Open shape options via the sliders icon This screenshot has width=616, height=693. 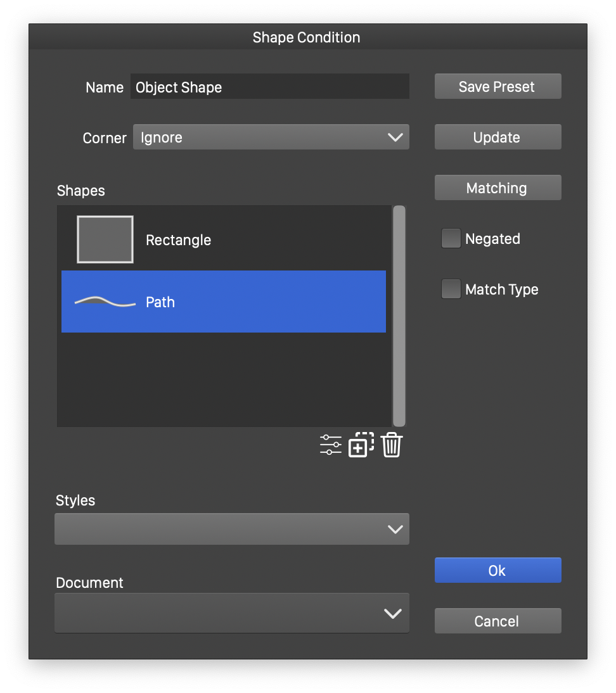(x=330, y=445)
